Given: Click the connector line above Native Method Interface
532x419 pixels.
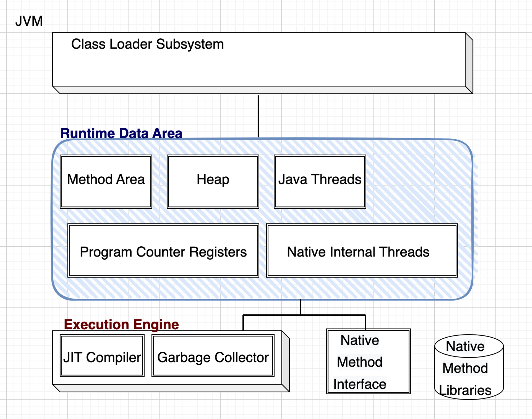Looking at the screenshot, I should [365, 322].
